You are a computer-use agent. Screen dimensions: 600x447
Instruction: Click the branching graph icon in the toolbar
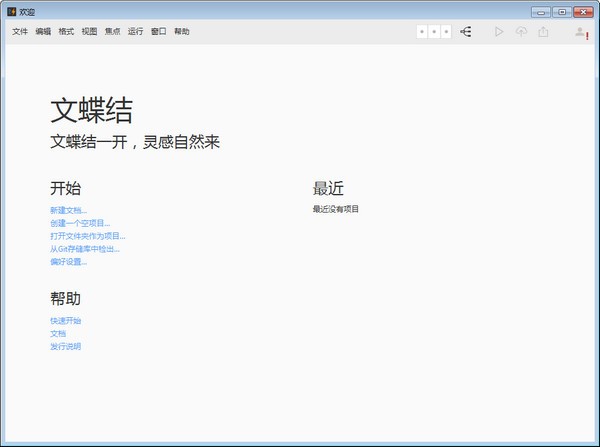[x=466, y=31]
